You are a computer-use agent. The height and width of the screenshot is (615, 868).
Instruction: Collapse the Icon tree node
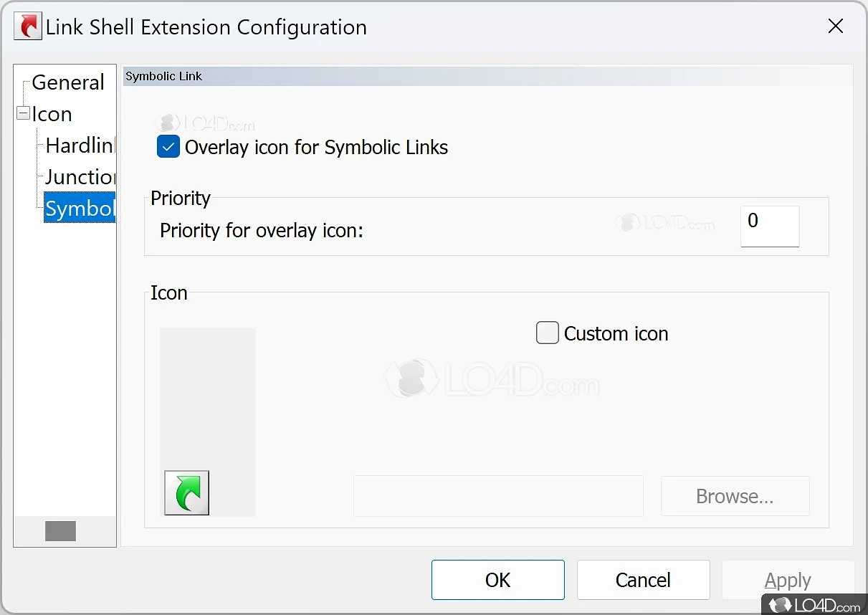24,114
